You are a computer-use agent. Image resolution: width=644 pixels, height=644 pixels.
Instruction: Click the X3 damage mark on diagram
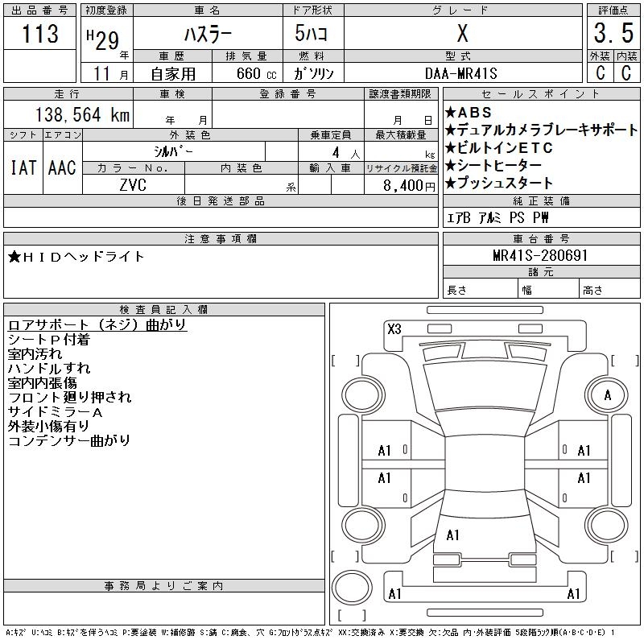click(x=394, y=328)
